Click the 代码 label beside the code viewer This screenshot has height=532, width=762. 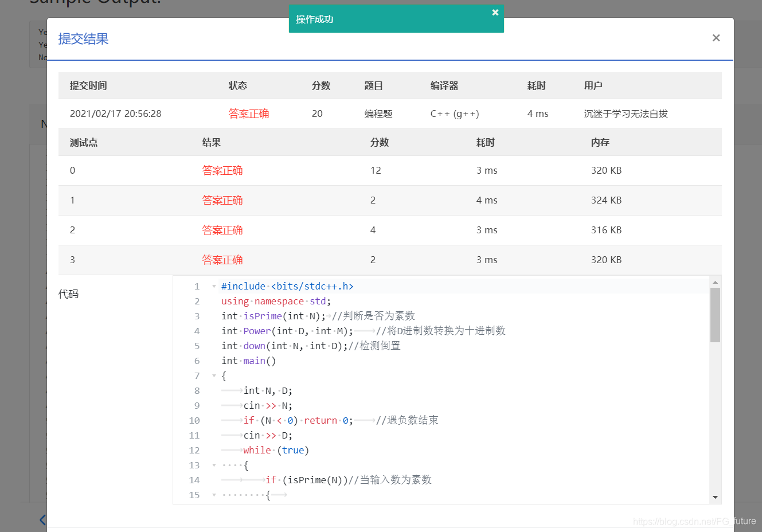[68, 294]
